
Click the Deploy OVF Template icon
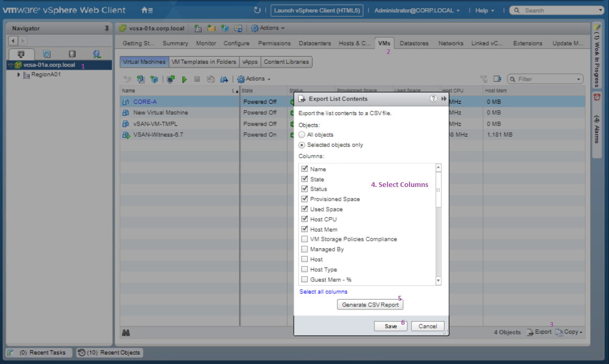click(x=154, y=79)
